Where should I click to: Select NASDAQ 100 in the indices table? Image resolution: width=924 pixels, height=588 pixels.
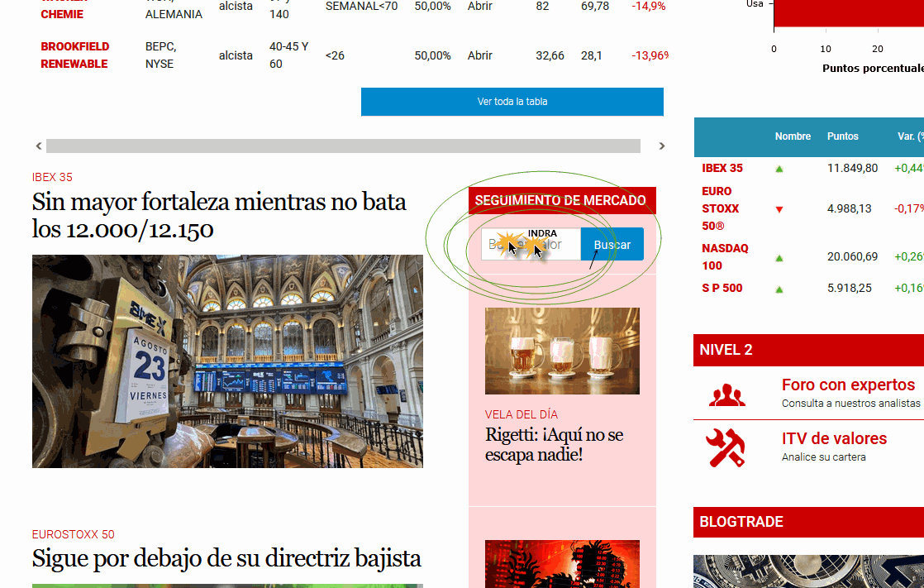pyautogui.click(x=725, y=256)
